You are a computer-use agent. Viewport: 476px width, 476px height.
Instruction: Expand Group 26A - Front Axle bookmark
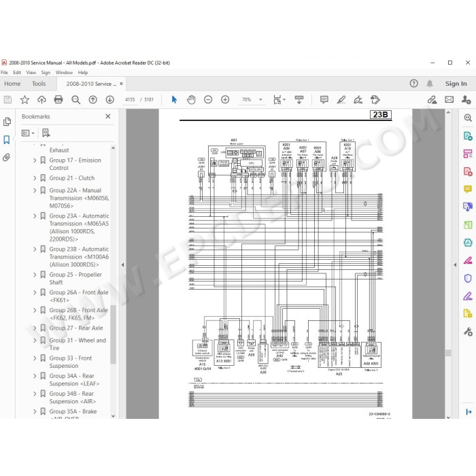tap(35, 292)
